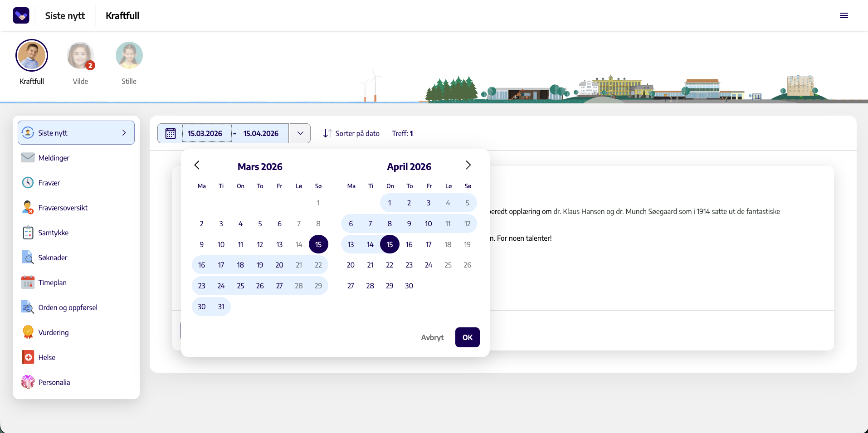Open Samtykke in the sidebar
Viewport: 868px width, 433px height.
click(x=76, y=233)
